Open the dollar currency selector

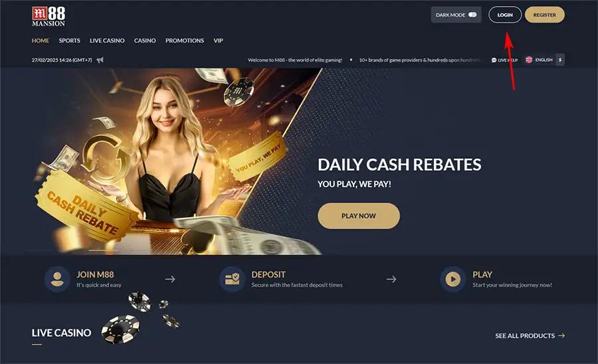[x=560, y=60]
